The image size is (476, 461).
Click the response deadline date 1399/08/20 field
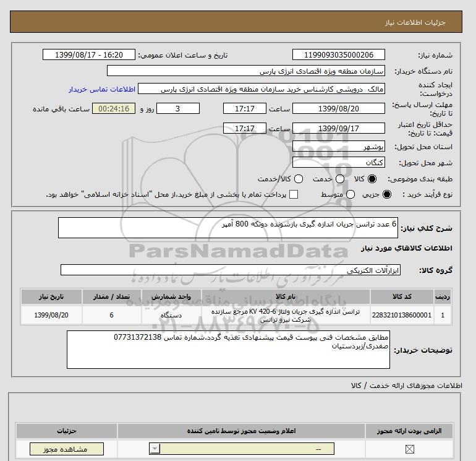coord(339,108)
